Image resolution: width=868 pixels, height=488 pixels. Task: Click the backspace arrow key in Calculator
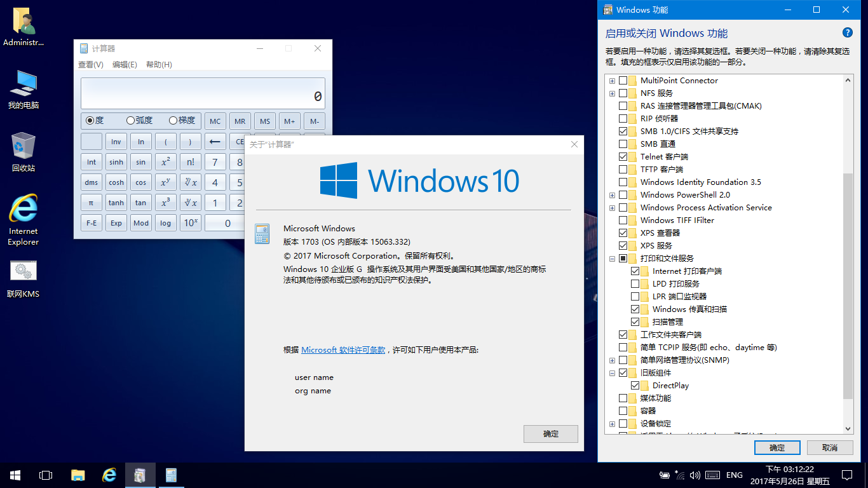pyautogui.click(x=215, y=142)
